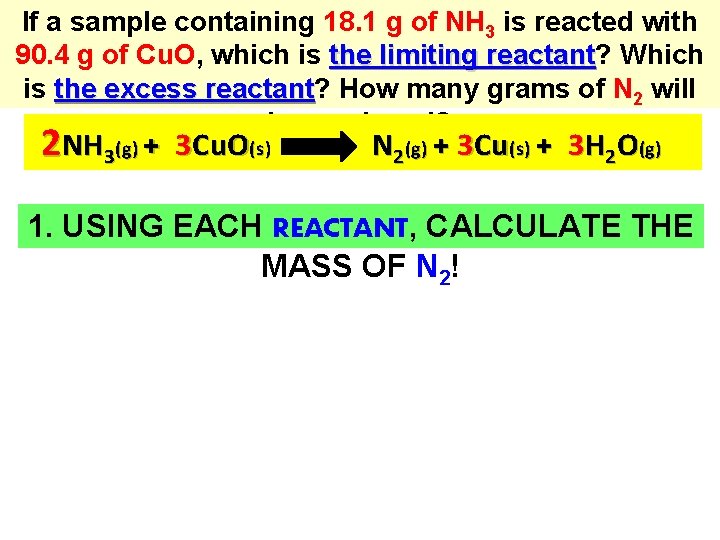This screenshot has height=540, width=720.
Task: Select the '2NH3(g)' term in equation
Action: point(90,145)
